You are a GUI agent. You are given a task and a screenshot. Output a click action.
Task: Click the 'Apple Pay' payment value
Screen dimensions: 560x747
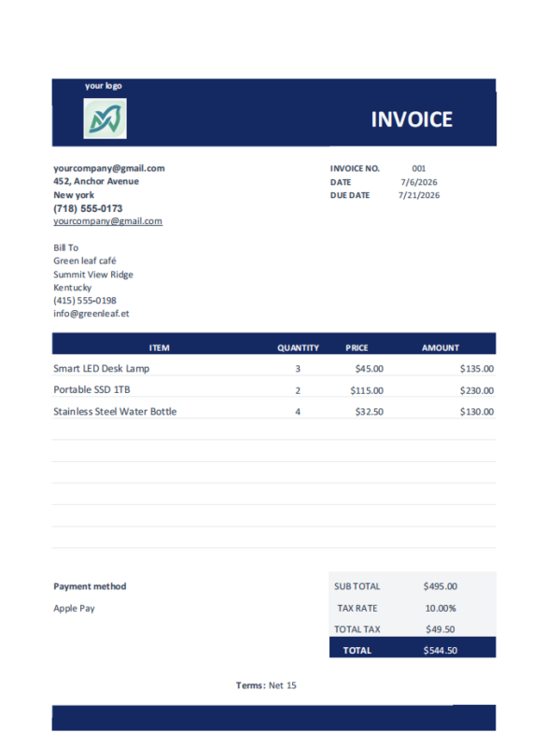click(x=75, y=609)
